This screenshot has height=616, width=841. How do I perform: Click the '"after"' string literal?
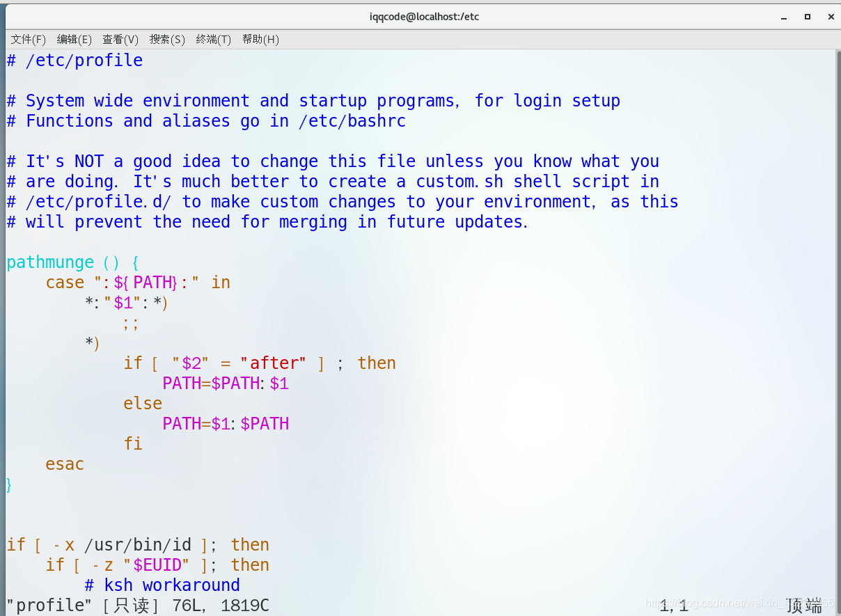point(273,363)
